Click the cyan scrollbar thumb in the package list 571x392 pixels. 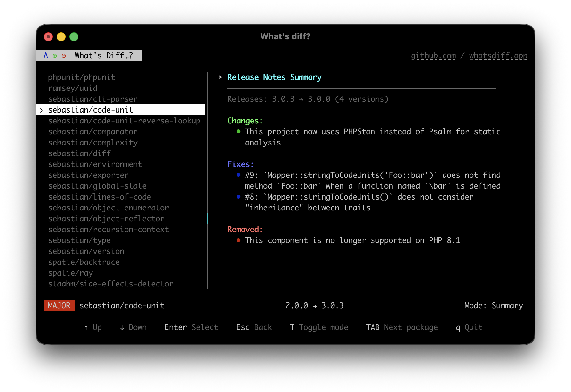208,219
